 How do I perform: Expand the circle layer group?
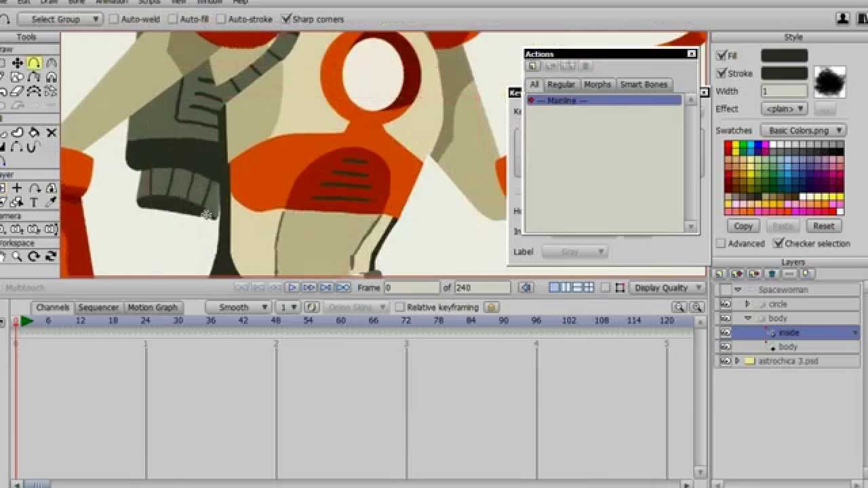[x=747, y=304]
